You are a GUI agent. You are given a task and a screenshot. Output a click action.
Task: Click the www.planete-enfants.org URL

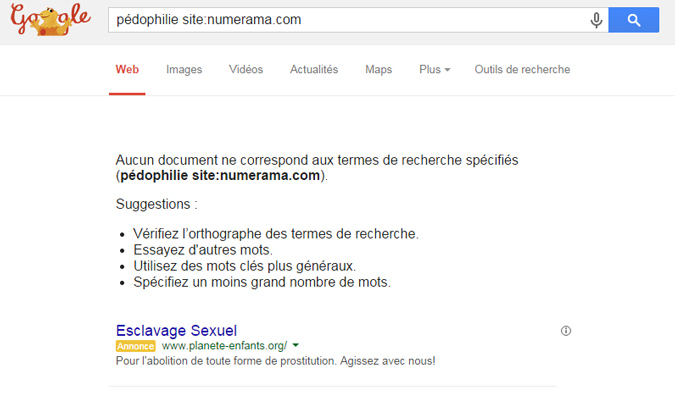[224, 346]
